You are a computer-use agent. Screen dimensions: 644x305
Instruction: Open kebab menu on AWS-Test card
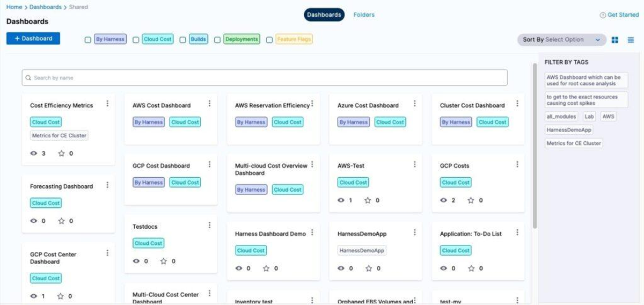414,164
